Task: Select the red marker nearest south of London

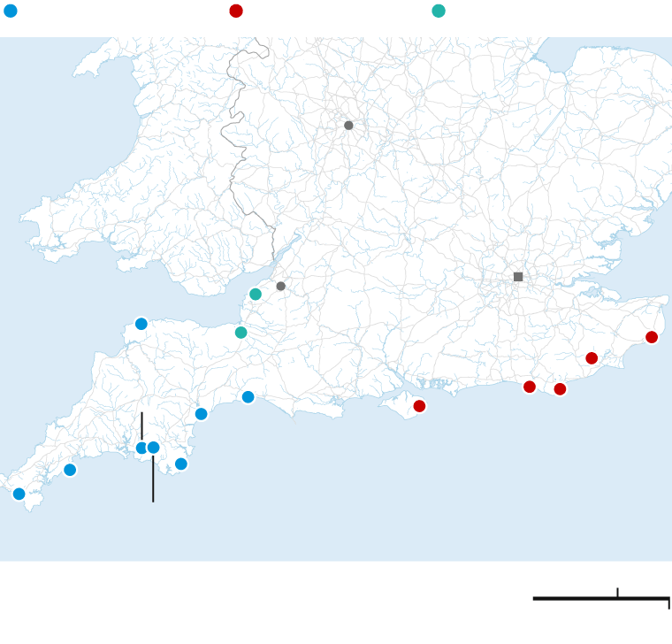Action: (530, 387)
